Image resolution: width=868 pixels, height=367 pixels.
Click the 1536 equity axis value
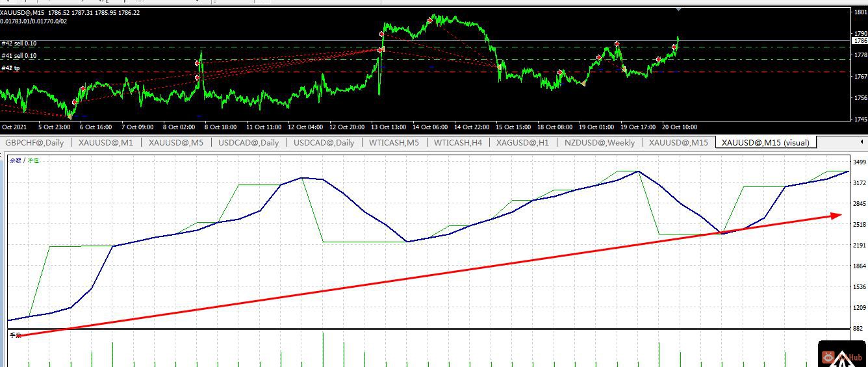pos(860,286)
